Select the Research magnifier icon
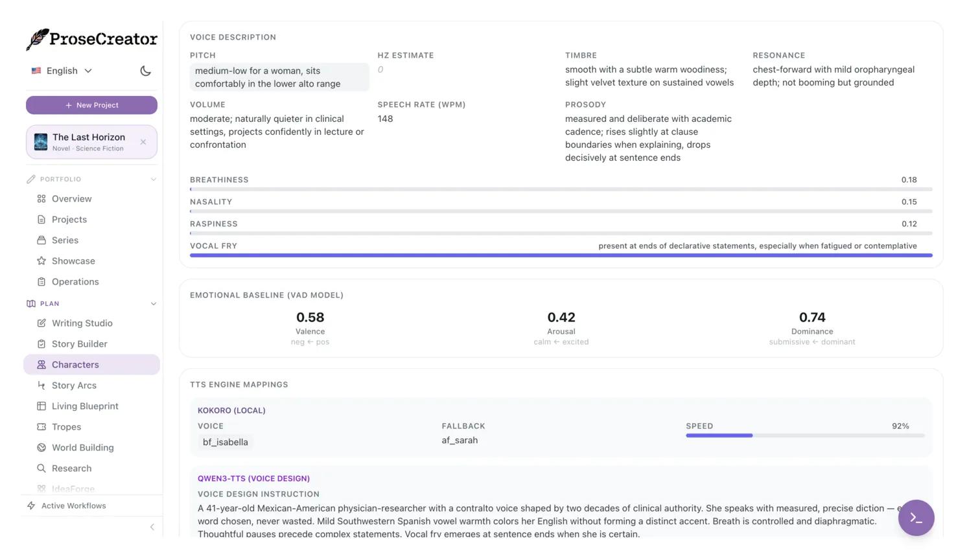 coord(41,468)
